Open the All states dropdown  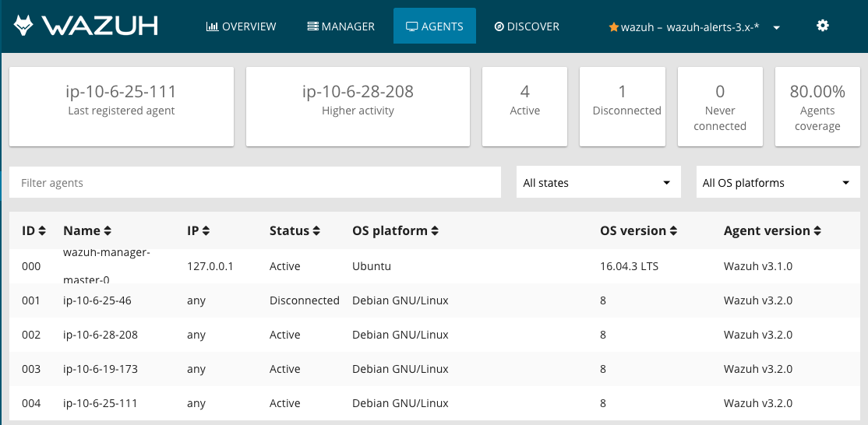598,182
